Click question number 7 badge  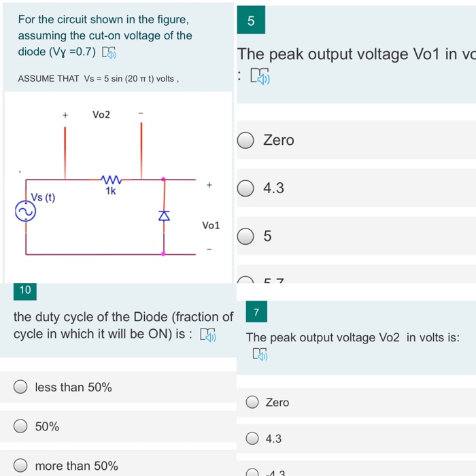coord(256,311)
